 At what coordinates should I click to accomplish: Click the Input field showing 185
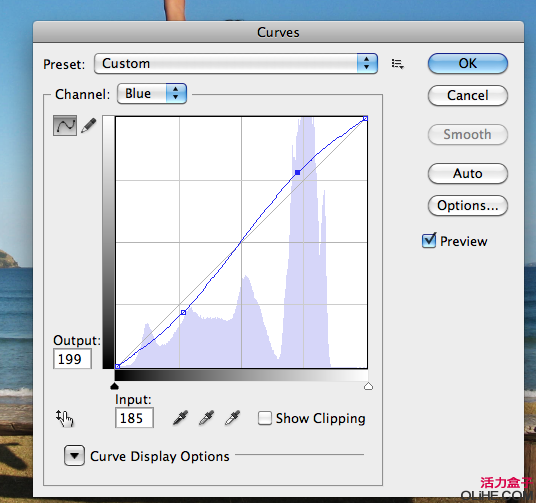(x=134, y=418)
